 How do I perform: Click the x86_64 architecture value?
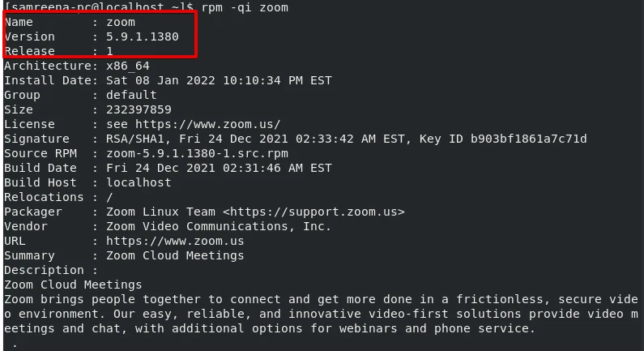(x=127, y=66)
